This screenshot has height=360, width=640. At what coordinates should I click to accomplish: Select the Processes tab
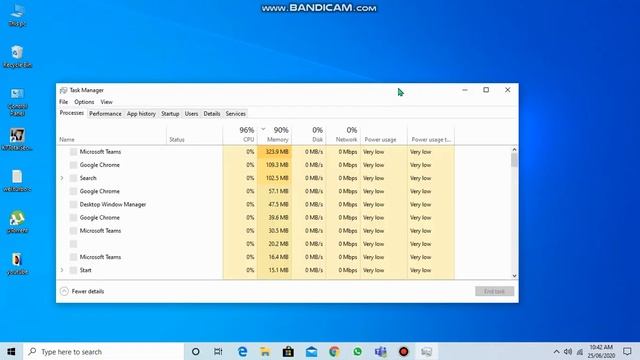[x=71, y=113]
